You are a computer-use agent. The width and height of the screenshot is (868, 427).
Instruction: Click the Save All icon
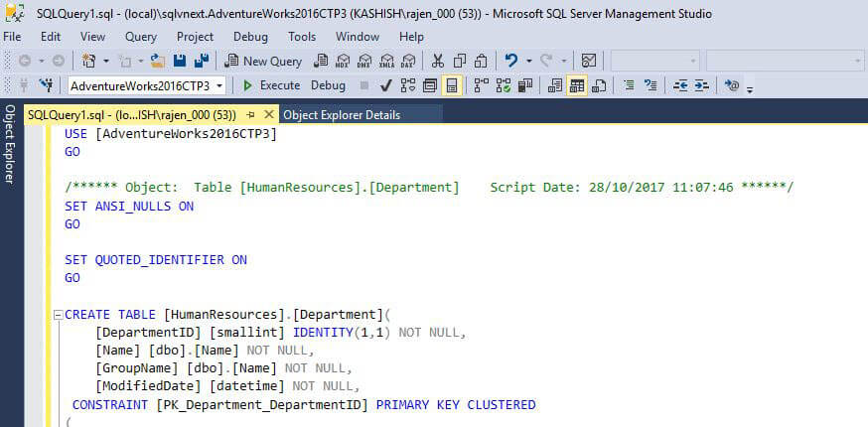pyautogui.click(x=201, y=61)
